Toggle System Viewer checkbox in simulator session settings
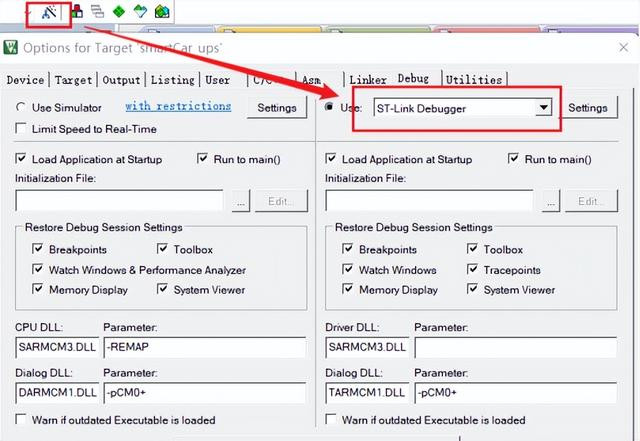The image size is (640, 441). pos(162,289)
